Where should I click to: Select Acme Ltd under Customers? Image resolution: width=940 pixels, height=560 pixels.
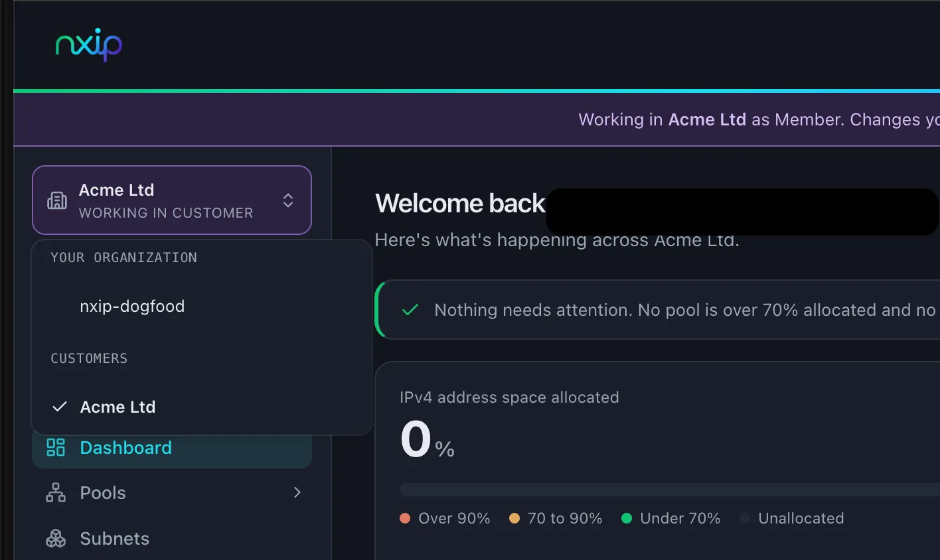pyautogui.click(x=202, y=407)
